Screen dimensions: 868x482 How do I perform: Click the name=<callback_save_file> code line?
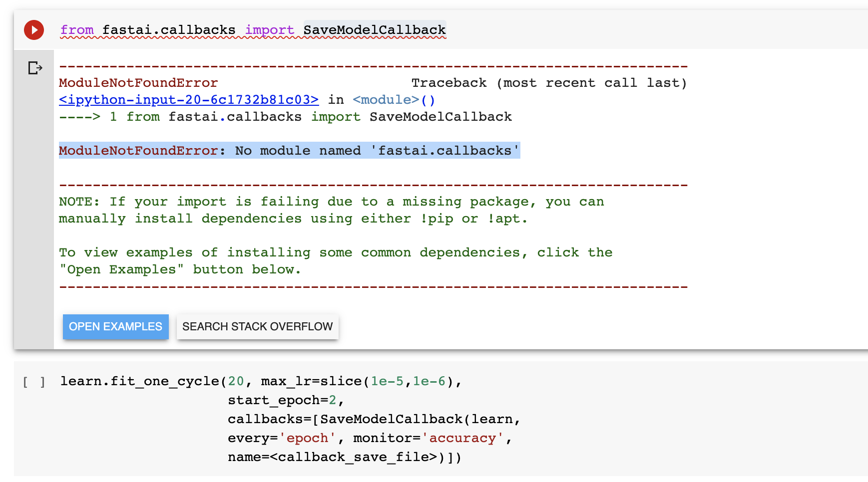(344, 457)
